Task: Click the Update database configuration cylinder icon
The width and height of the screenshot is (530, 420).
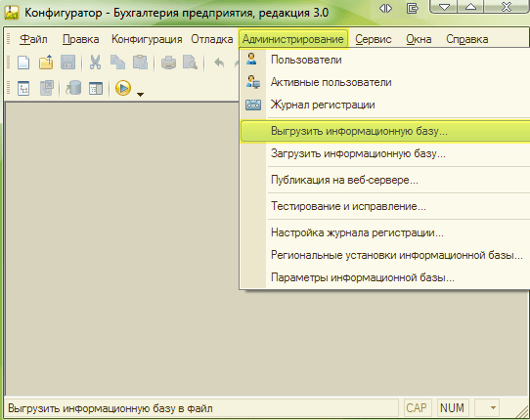Action: click(73, 89)
